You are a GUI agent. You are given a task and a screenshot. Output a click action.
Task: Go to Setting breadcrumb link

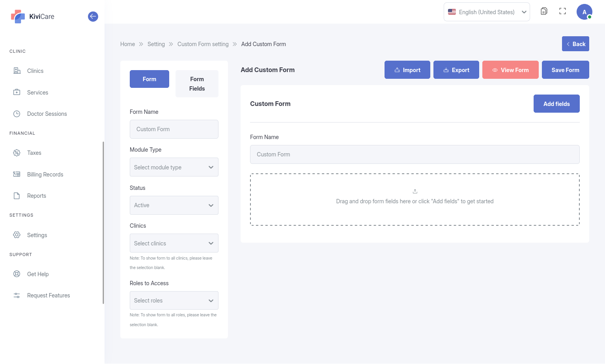(156, 44)
